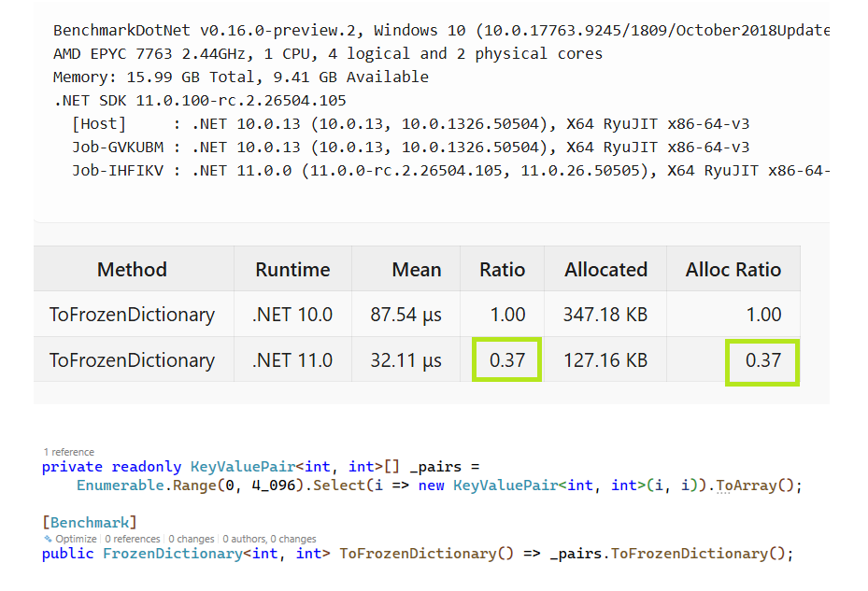Click the .NET 11.0 runtime cell
Viewport: 868px width, 591px height.
point(292,360)
